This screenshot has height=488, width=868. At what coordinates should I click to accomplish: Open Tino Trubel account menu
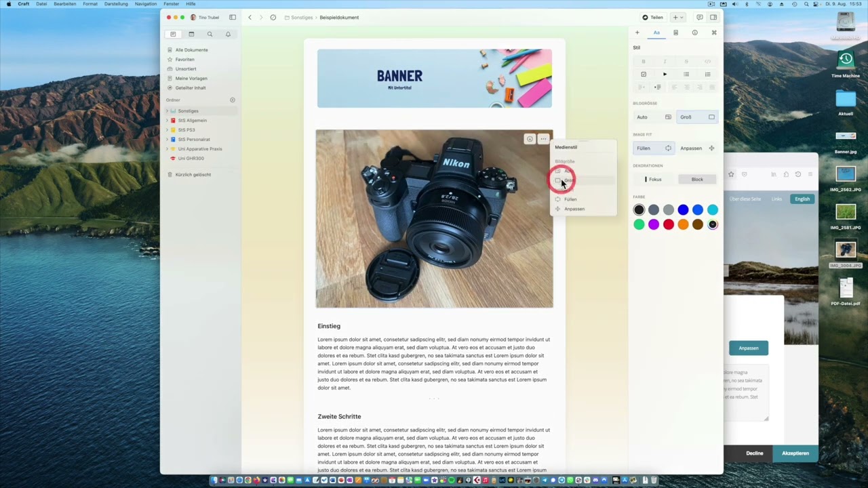pos(204,17)
